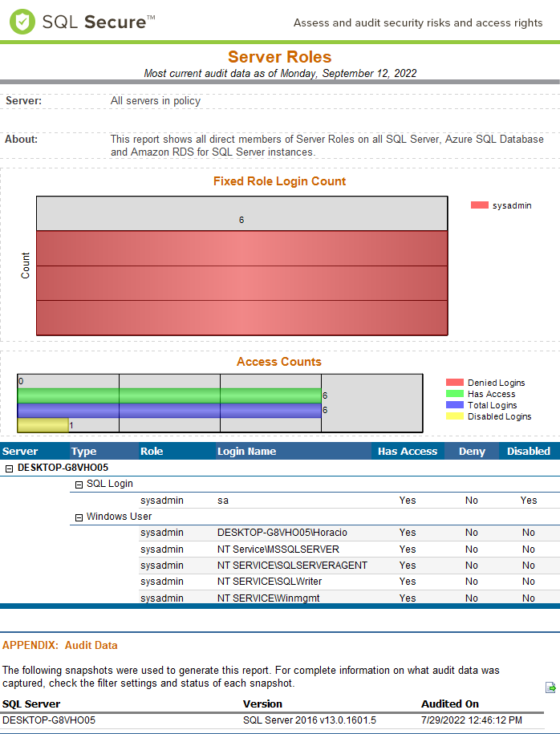
Task: Collapse the Windows User type group
Action: 79,517
